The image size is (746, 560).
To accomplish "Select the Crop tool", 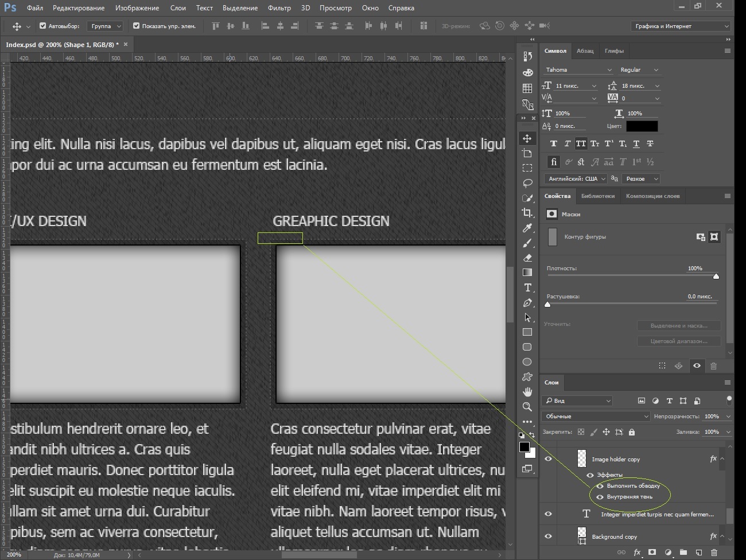I will point(527,213).
